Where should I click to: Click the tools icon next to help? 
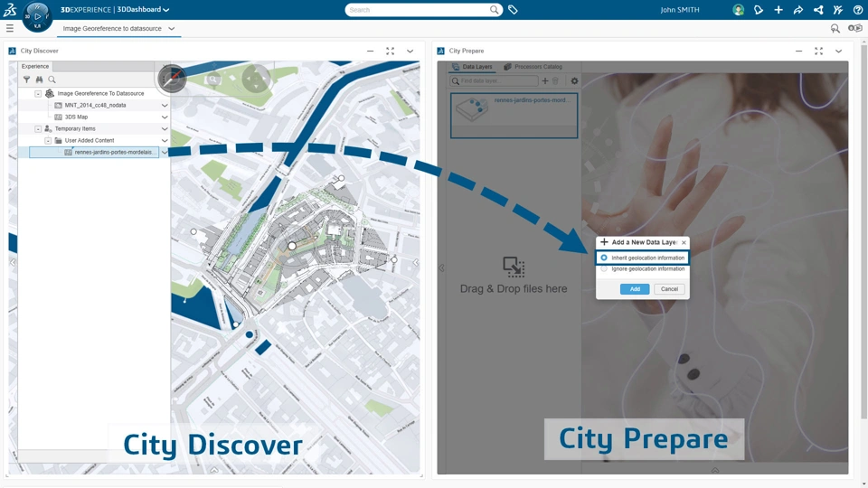tap(838, 10)
